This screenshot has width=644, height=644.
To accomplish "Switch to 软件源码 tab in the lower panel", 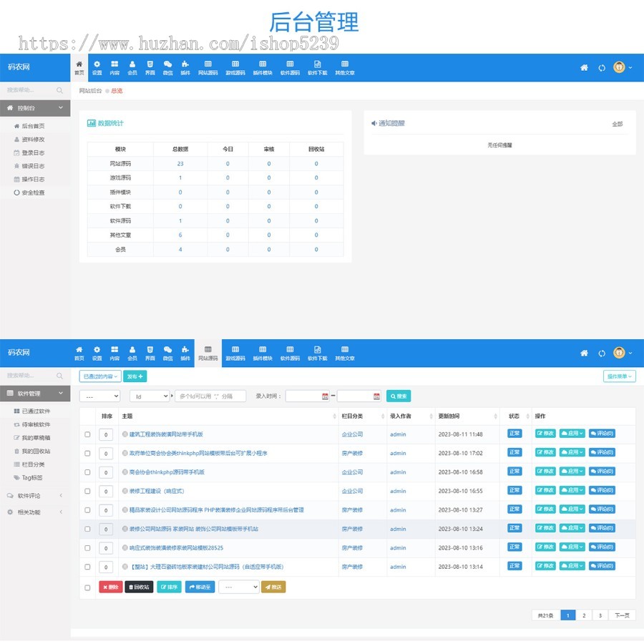I will coord(290,353).
